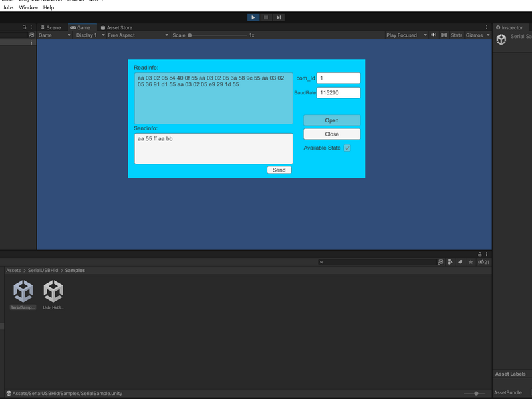This screenshot has height=399, width=532.
Task: Click the Close serial port button
Action: coord(332,134)
